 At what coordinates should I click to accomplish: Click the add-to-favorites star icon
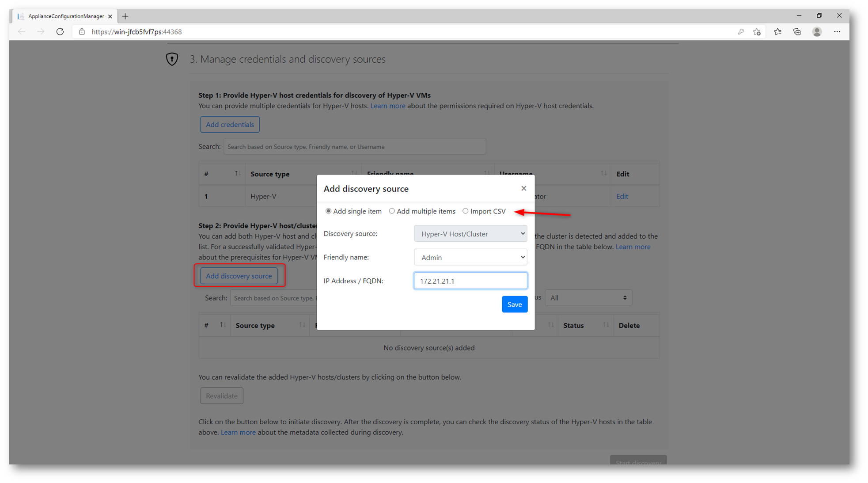(x=757, y=32)
